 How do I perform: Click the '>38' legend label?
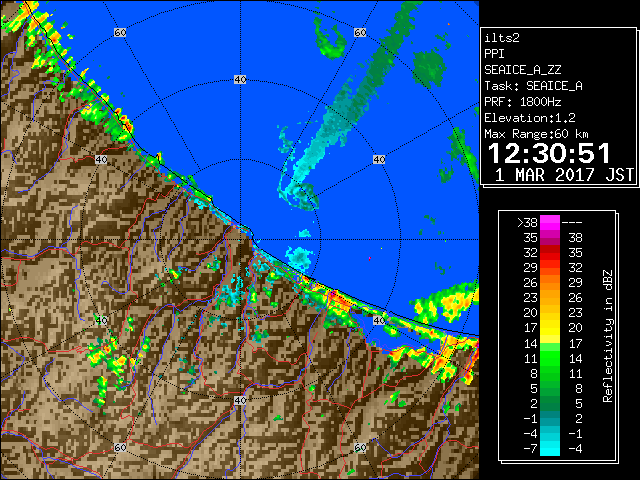pyautogui.click(x=527, y=222)
